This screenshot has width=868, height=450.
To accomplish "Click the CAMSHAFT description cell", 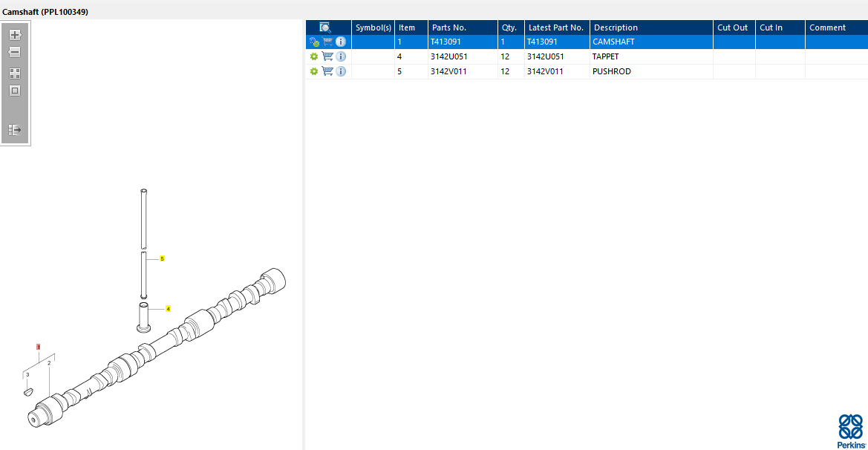I will point(651,42).
